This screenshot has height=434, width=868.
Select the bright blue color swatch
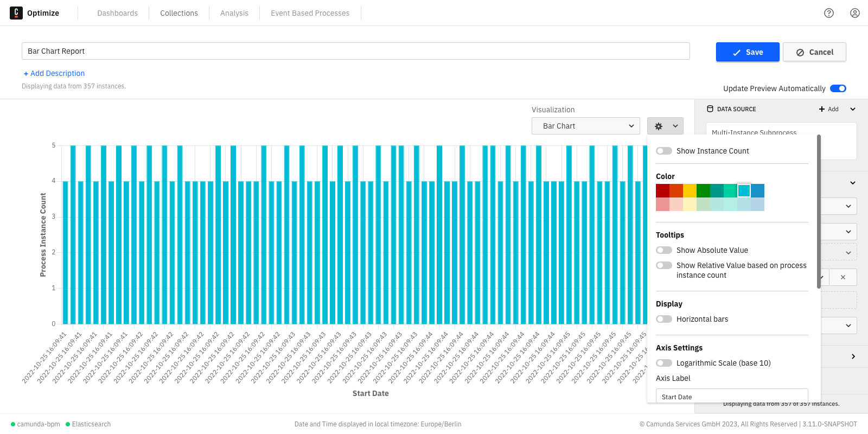(x=757, y=190)
